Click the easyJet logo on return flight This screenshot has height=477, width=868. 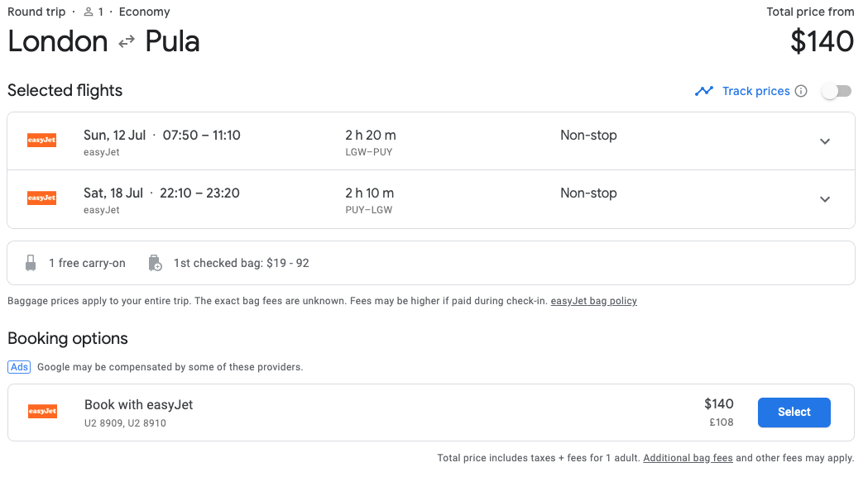pyautogui.click(x=41, y=198)
